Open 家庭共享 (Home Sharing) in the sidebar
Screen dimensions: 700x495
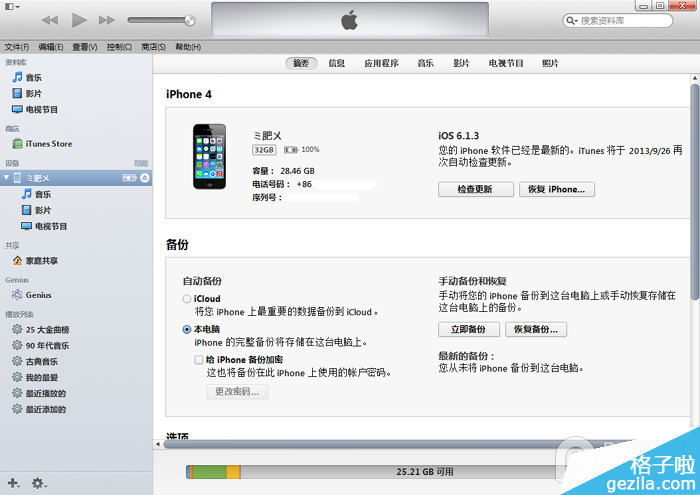(41, 261)
